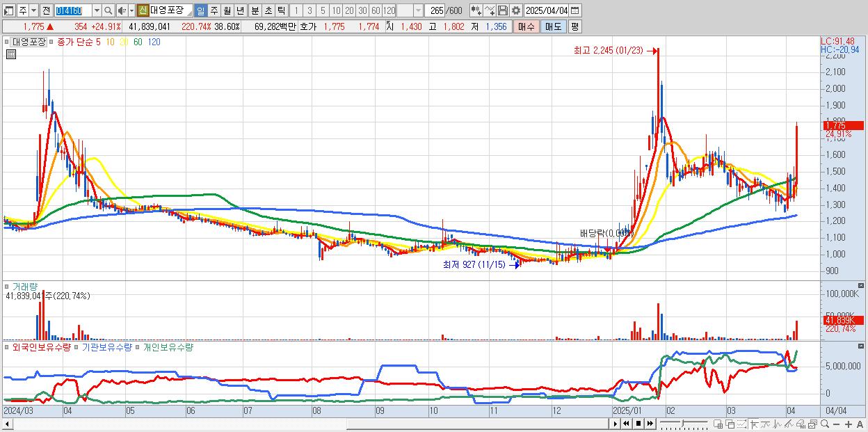Fast-forward the chart replay

coord(650,424)
